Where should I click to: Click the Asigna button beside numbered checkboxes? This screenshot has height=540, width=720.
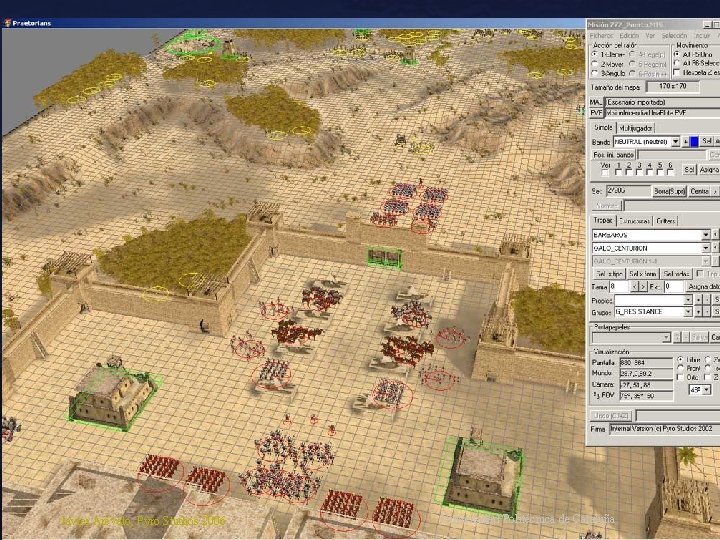(710, 169)
